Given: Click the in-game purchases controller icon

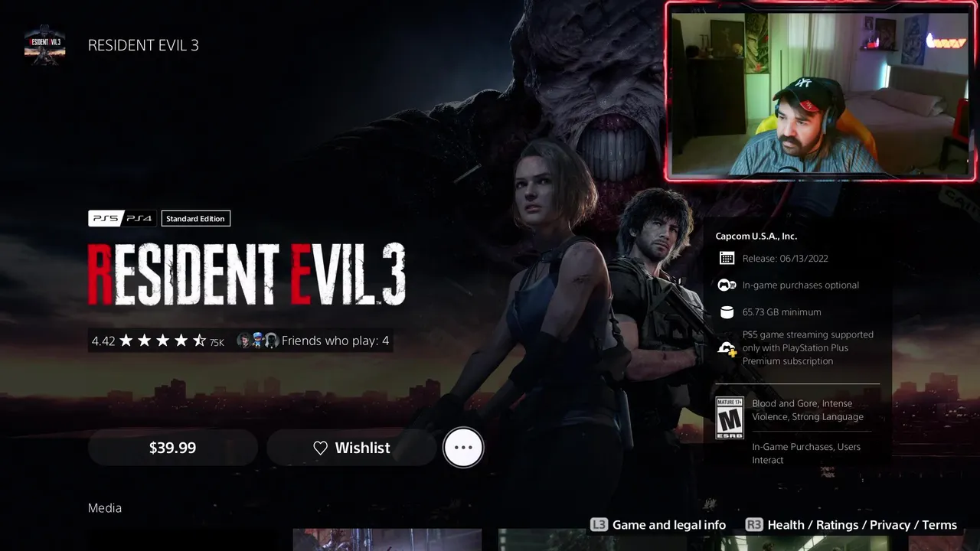Looking at the screenshot, I should (x=727, y=285).
